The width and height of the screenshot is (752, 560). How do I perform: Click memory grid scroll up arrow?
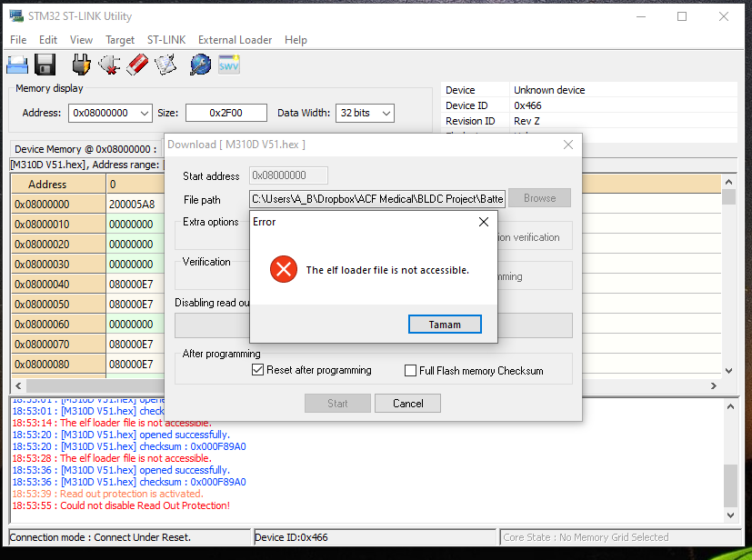point(728,182)
